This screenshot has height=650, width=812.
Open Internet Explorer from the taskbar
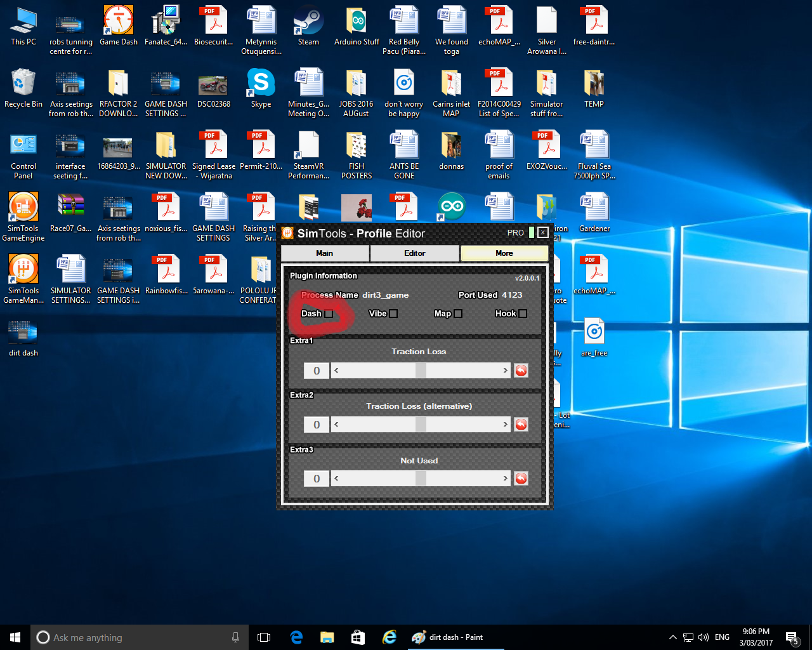(x=389, y=637)
